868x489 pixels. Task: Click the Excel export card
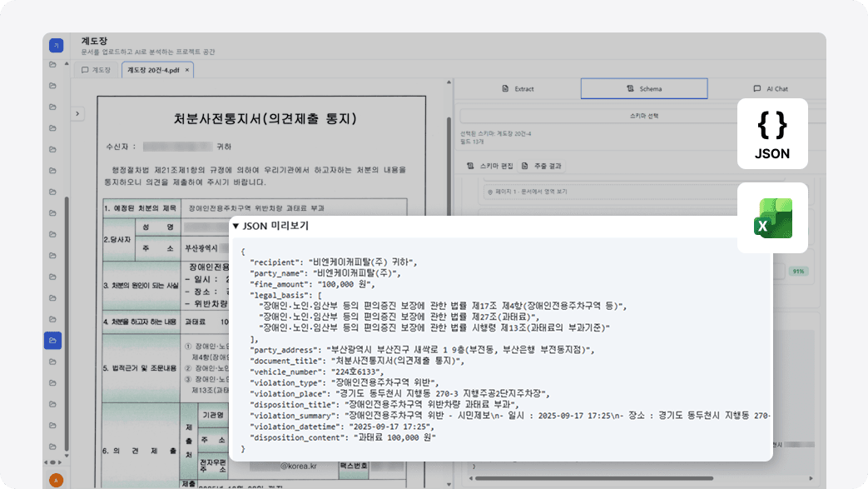click(x=772, y=218)
